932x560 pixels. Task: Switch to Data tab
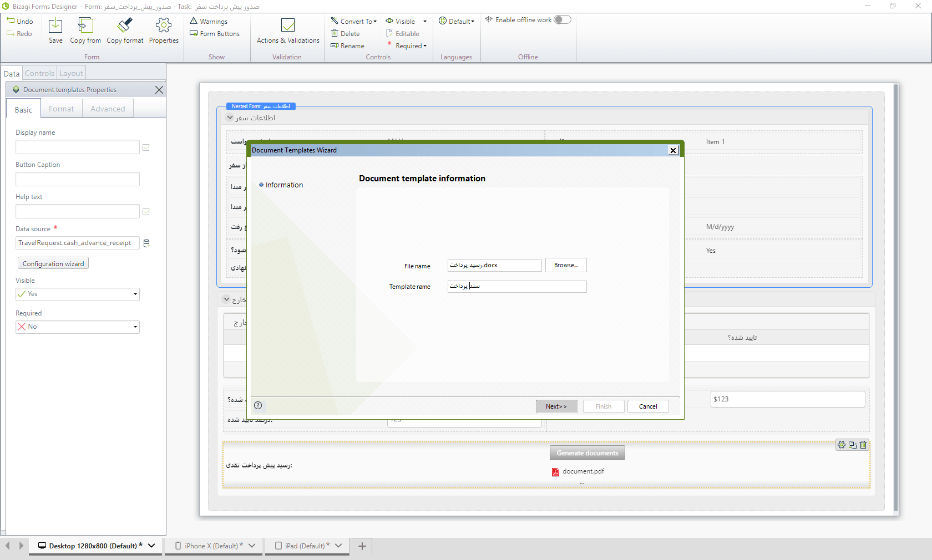point(12,73)
